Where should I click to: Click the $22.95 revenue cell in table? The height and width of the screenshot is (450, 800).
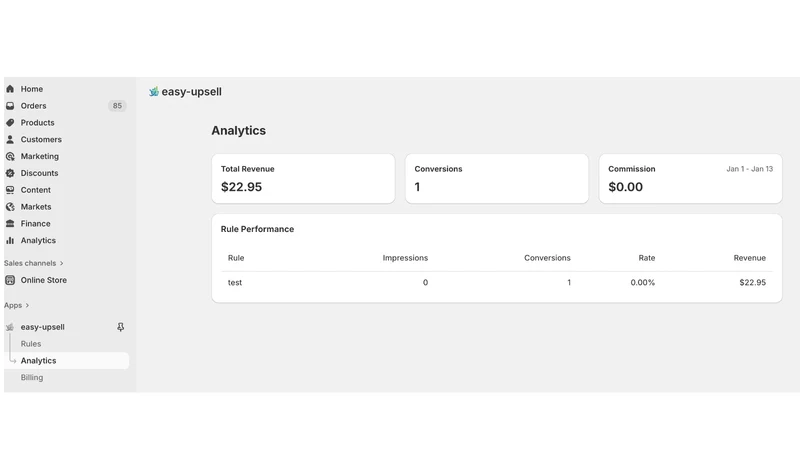(x=753, y=283)
